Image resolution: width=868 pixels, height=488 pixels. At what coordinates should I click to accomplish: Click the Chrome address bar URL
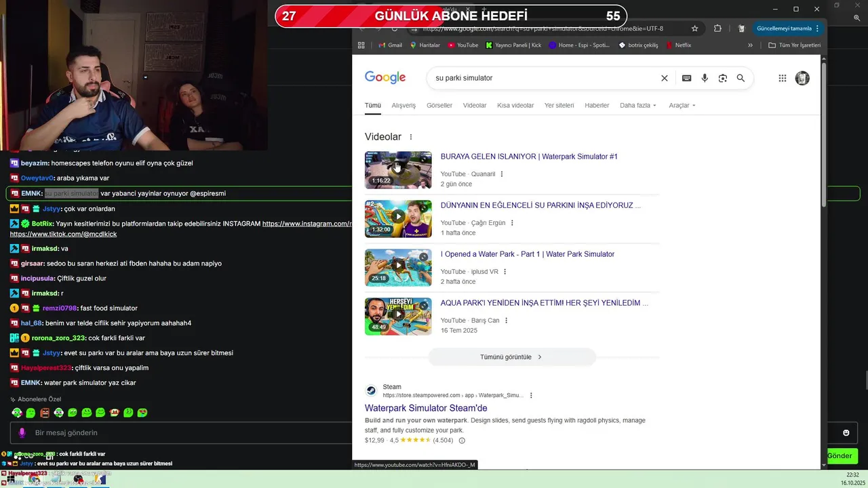coord(542,28)
